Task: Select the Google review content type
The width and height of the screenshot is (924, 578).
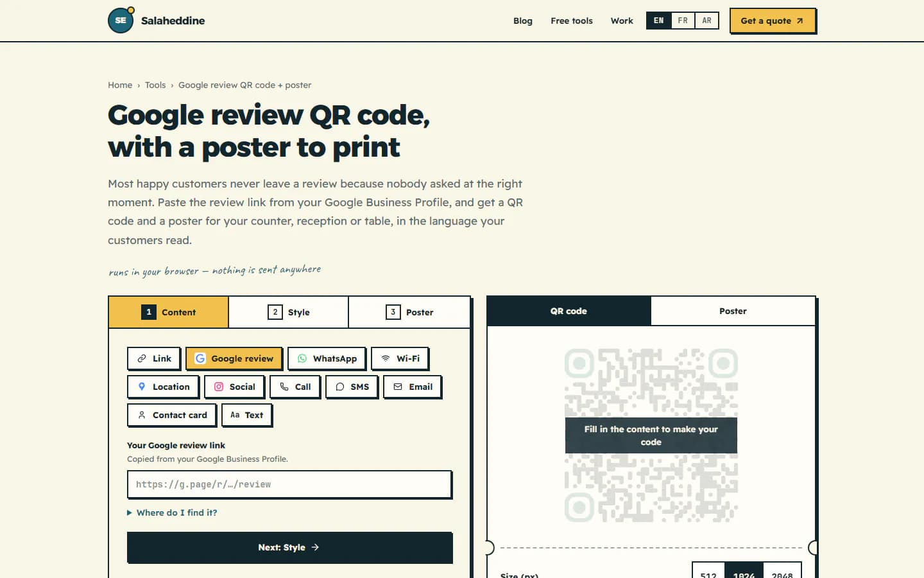Action: (x=234, y=358)
